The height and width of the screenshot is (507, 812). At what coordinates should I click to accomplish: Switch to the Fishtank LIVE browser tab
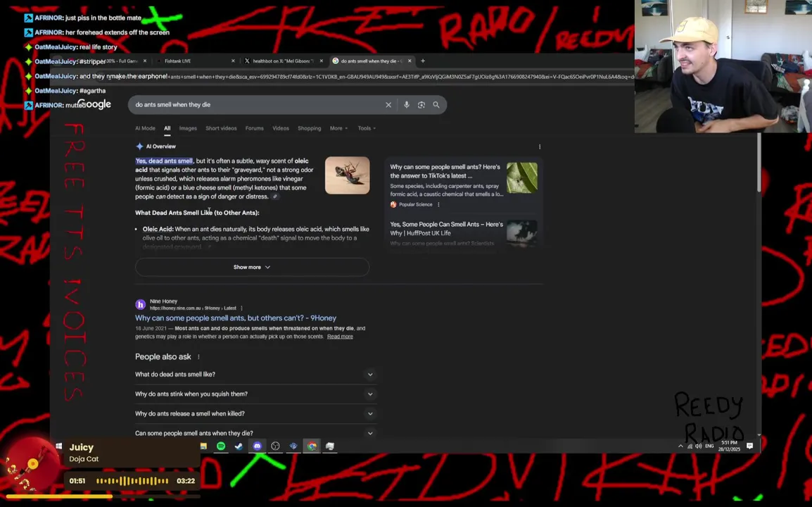[194, 61]
